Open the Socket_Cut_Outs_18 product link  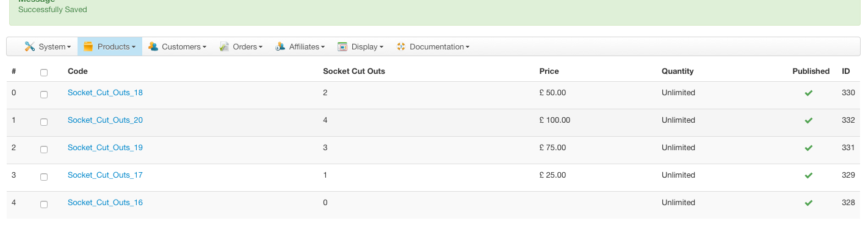click(x=105, y=93)
